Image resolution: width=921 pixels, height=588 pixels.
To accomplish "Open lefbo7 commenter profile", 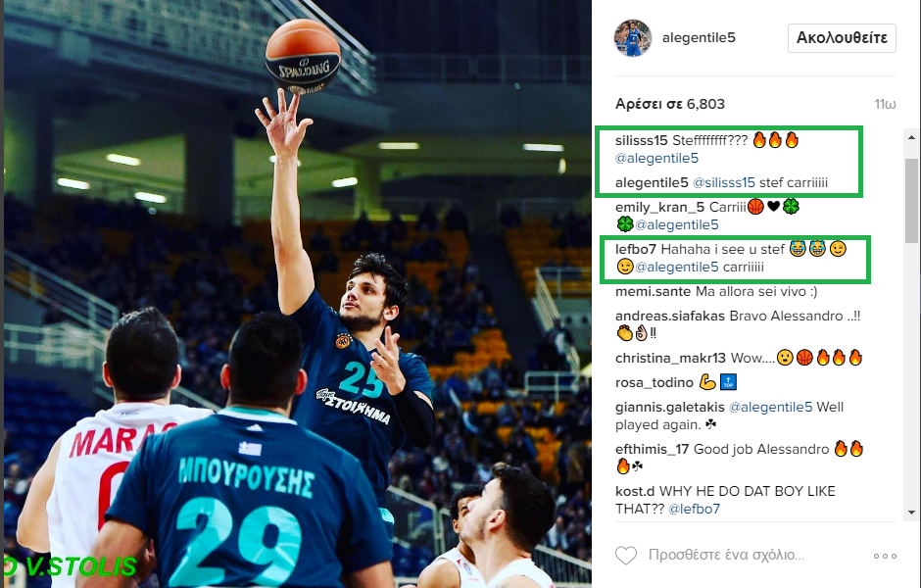I will coord(636,249).
